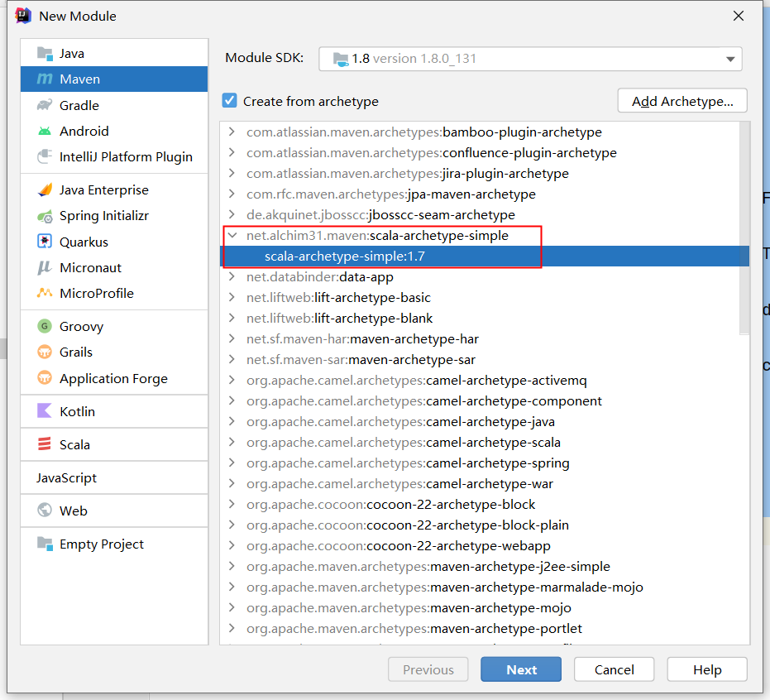Select maven-archetype-portlet archetype
The height and width of the screenshot is (700, 770).
[414, 628]
